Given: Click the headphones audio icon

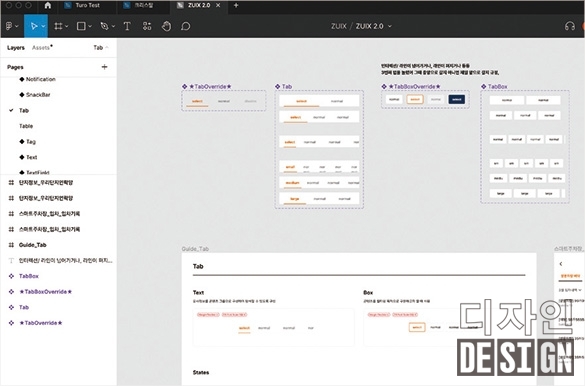Looking at the screenshot, I should click(x=569, y=26).
